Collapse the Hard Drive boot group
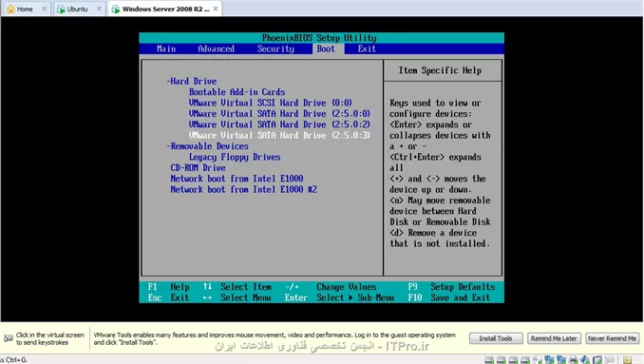The width and height of the screenshot is (644, 364). 191,82
